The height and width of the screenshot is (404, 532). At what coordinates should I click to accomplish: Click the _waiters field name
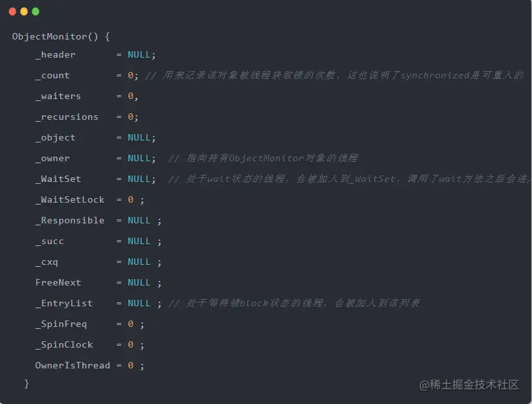pyautogui.click(x=58, y=96)
